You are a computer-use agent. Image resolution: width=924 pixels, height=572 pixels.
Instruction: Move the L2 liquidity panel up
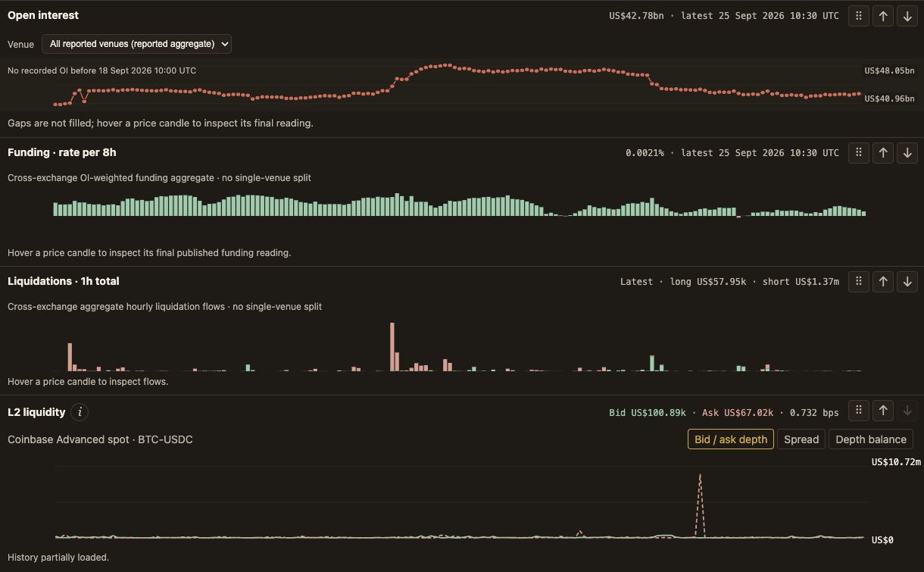pos(883,411)
